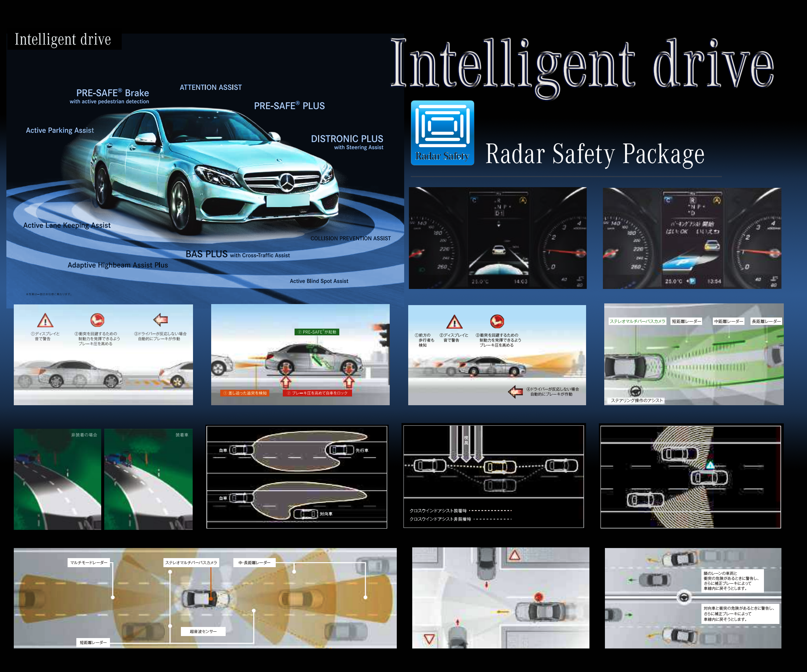Click the DISTRONIC PLUS feature text
Image resolution: width=807 pixels, height=672 pixels.
(347, 139)
